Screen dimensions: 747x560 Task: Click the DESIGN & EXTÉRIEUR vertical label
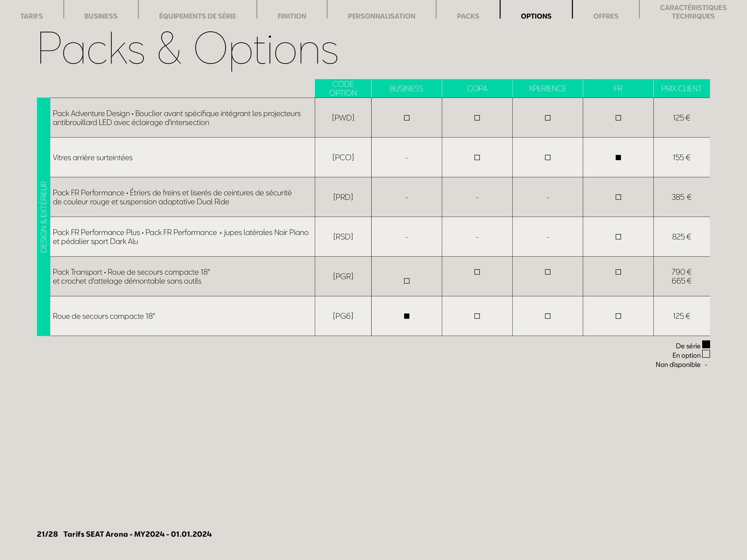pos(44,217)
